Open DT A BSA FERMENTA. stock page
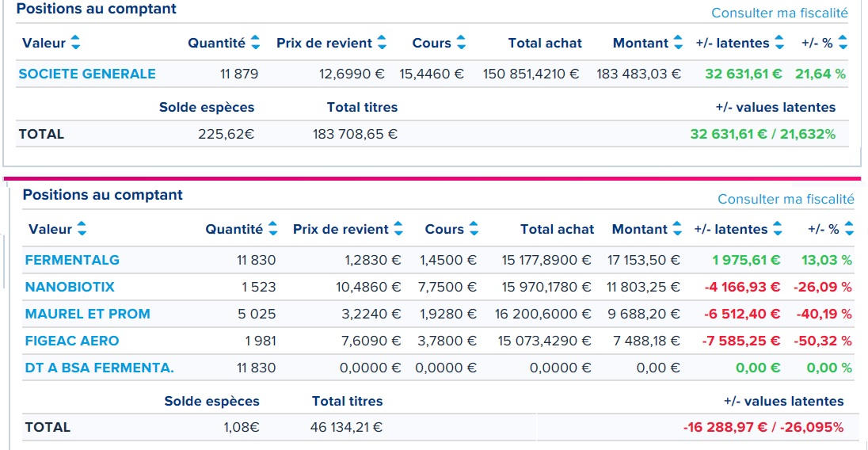This screenshot has width=868, height=450. 100,368
